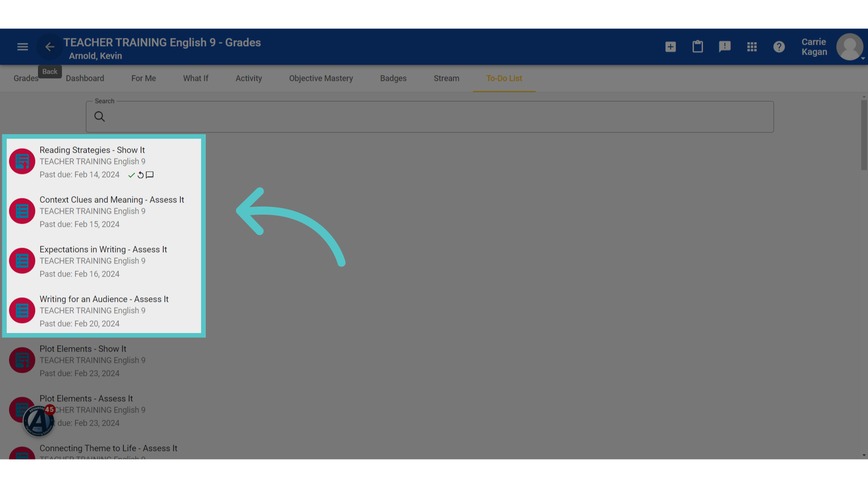Image resolution: width=868 pixels, height=488 pixels.
Task: Click the help question mark icon
Action: tap(779, 47)
